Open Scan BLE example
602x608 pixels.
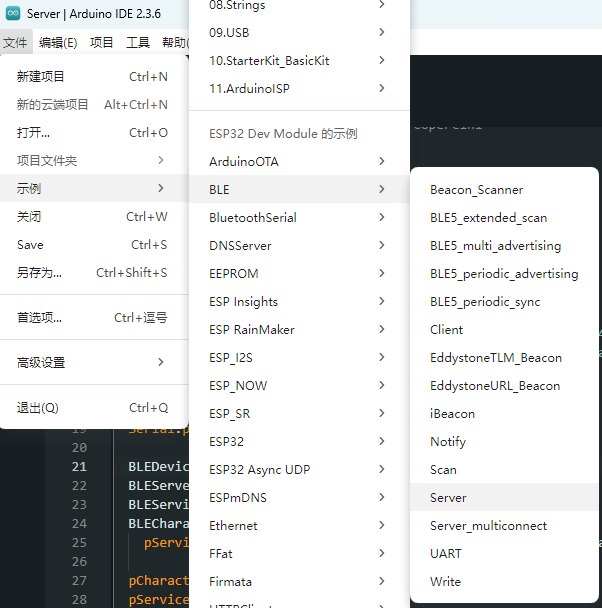point(504,470)
